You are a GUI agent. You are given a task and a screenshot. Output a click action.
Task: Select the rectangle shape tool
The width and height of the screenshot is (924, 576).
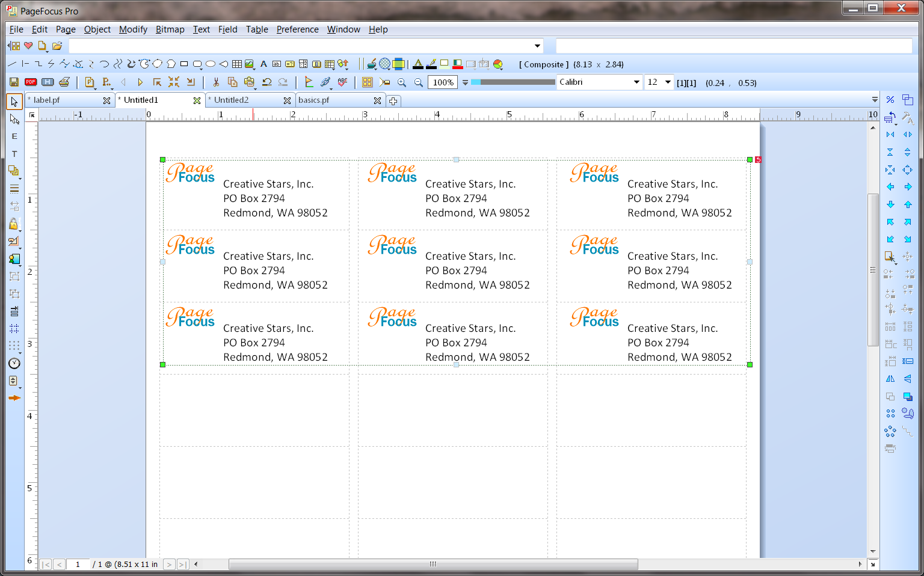tap(184, 64)
